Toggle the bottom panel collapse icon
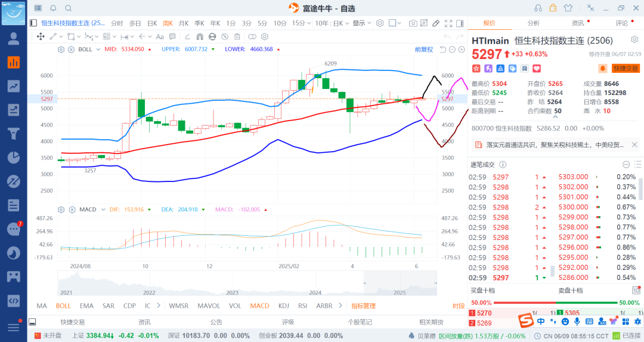This screenshot has width=644, height=342. [x=32, y=322]
